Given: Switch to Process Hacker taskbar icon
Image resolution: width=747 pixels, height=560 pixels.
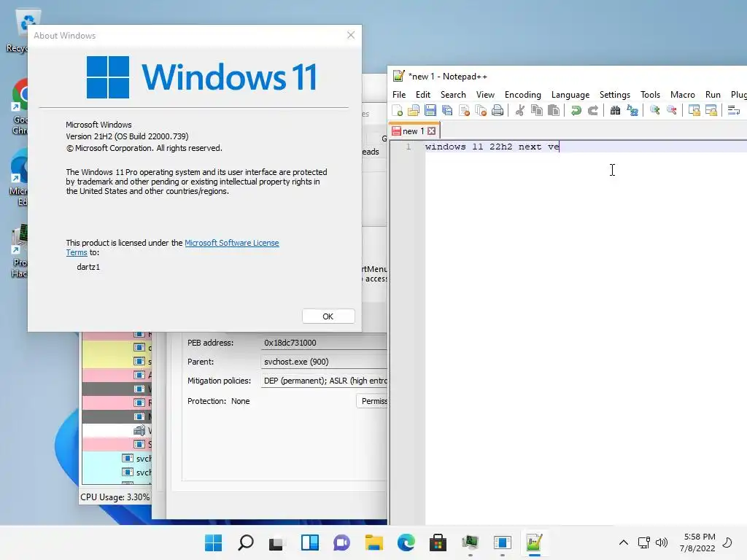Looking at the screenshot, I should (x=471, y=542).
